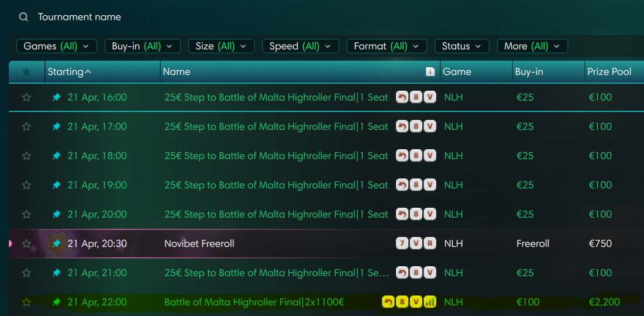644x316 pixels.
Task: Open the Novibet Freeroll tournament
Action: tap(199, 243)
